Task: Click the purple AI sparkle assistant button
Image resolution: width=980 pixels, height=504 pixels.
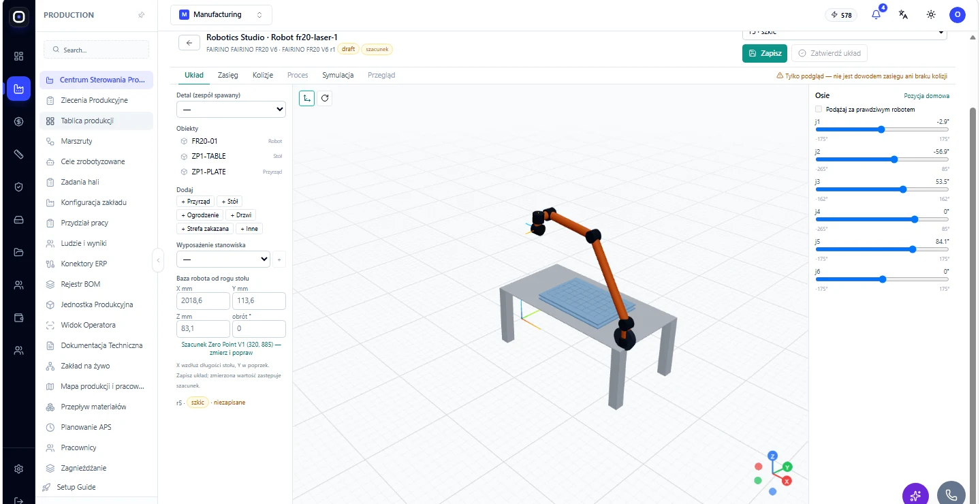Action: point(916,494)
